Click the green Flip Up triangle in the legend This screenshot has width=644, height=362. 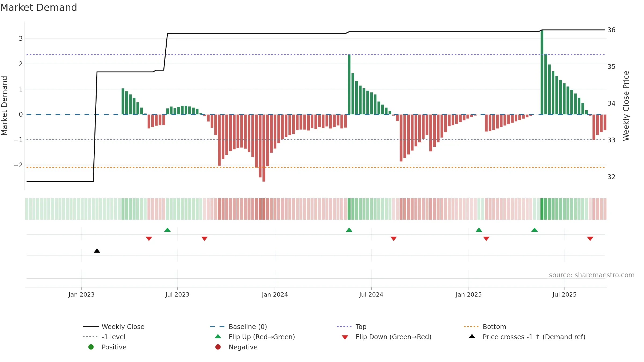(x=218, y=336)
